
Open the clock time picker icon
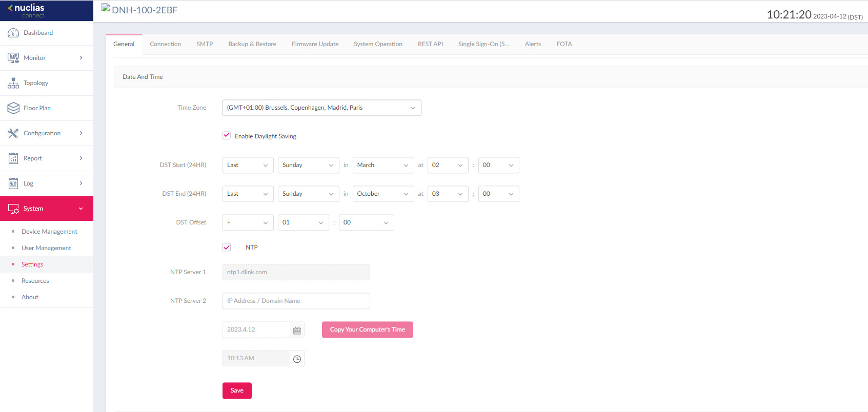297,359
